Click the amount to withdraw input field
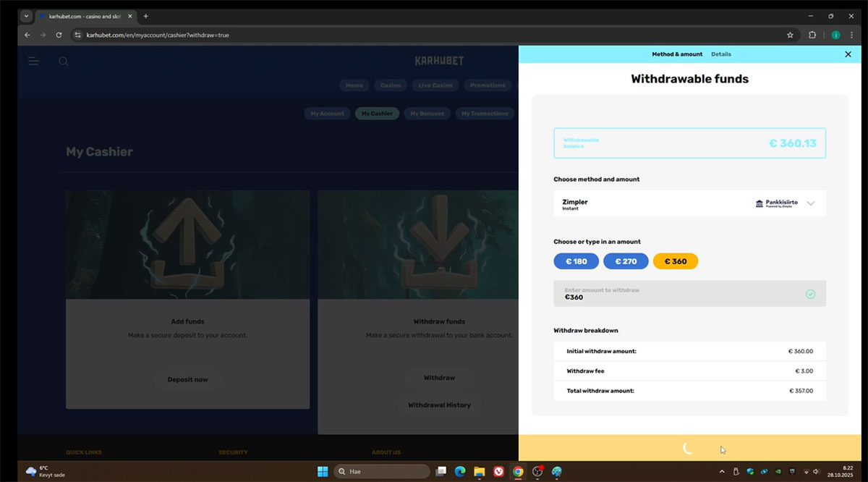Viewport: 868px width, 482px height. point(680,294)
